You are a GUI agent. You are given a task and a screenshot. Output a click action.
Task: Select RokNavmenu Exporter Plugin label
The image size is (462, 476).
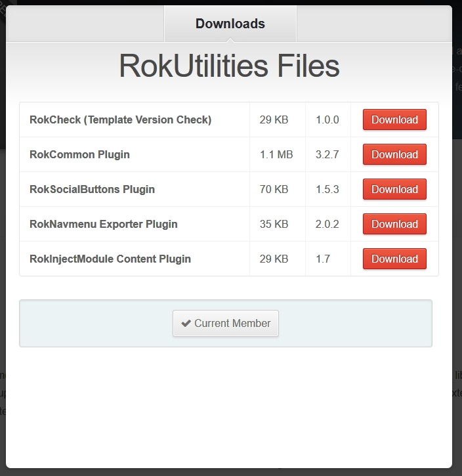(x=104, y=224)
